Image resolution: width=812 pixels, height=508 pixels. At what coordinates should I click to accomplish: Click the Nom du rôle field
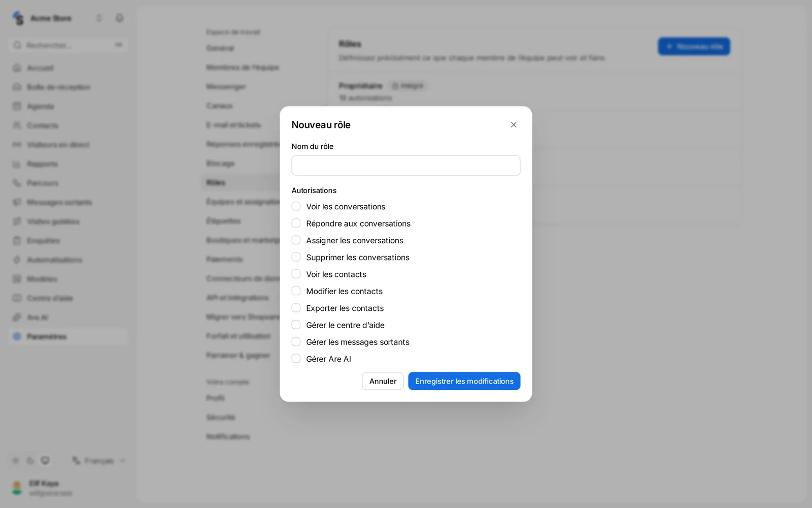coord(406,166)
